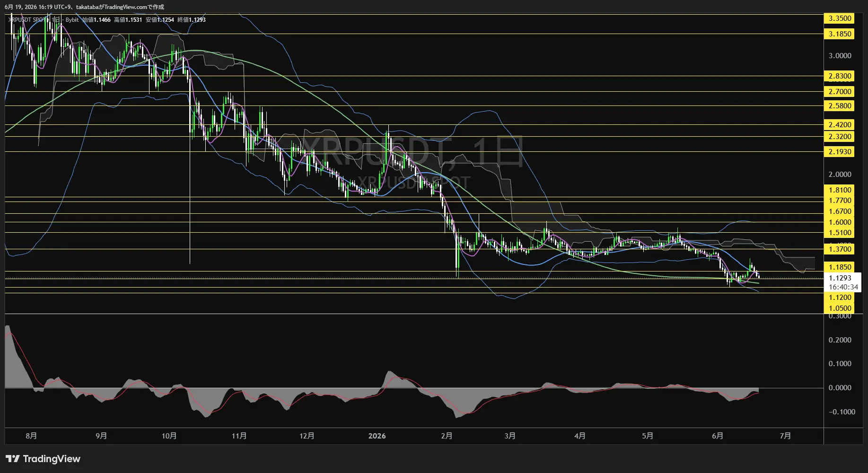Click the bar countdown timer 16:40:34
Image resolution: width=868 pixels, height=473 pixels.
point(843,287)
